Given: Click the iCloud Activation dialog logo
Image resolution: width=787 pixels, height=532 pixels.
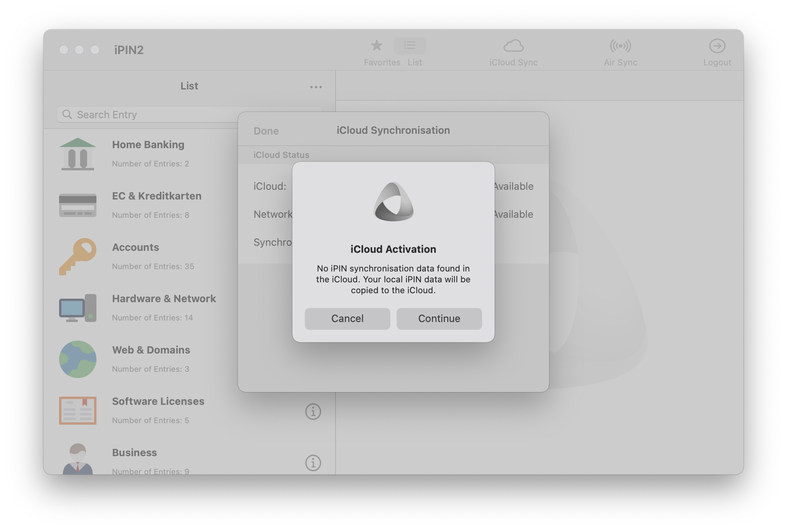Looking at the screenshot, I should (393, 201).
